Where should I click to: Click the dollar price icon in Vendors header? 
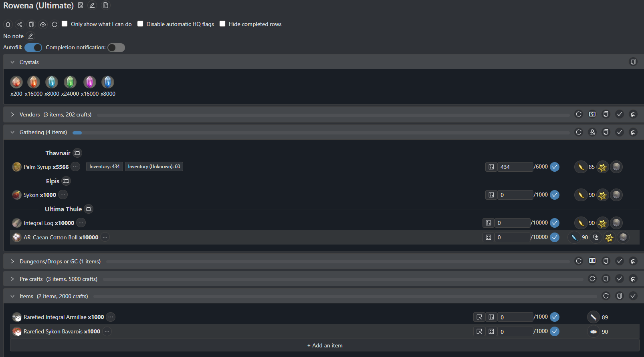(x=592, y=114)
